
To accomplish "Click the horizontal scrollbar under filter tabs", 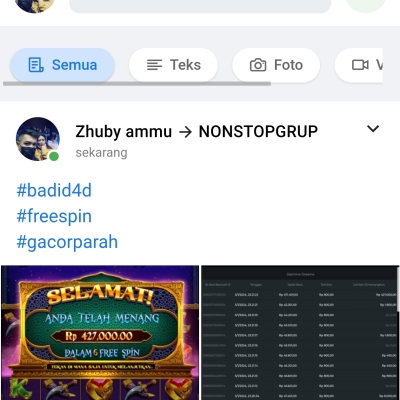I will pyautogui.click(x=137, y=84).
